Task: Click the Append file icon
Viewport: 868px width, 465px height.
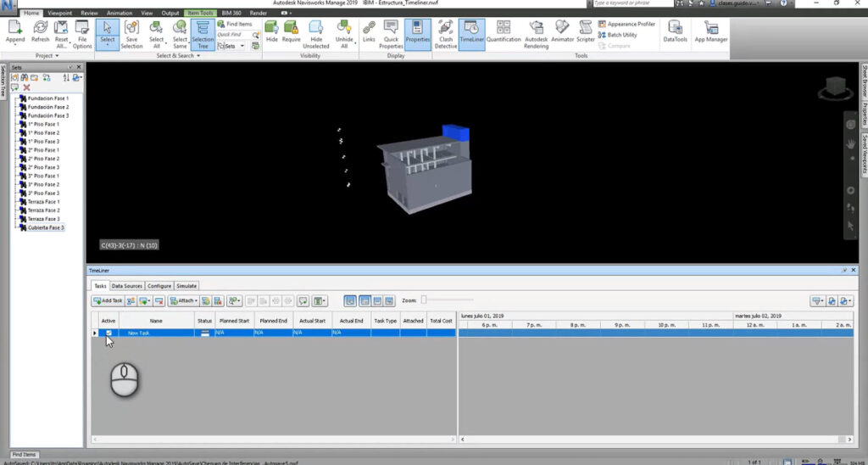Action: click(x=15, y=34)
